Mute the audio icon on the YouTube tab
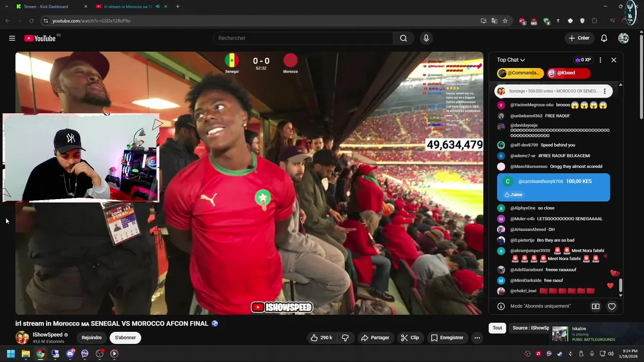The image size is (644, 362). pyautogui.click(x=157, y=7)
